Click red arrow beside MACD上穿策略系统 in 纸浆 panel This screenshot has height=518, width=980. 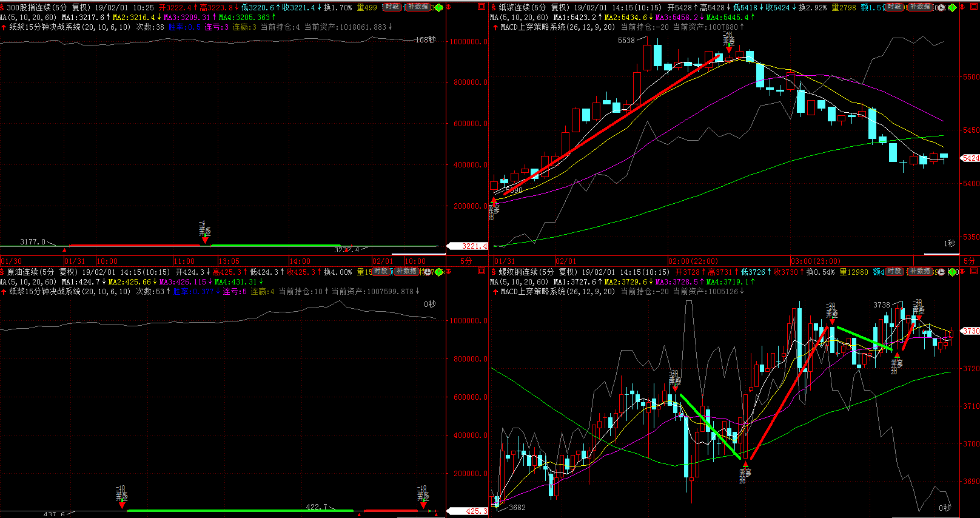495,27
